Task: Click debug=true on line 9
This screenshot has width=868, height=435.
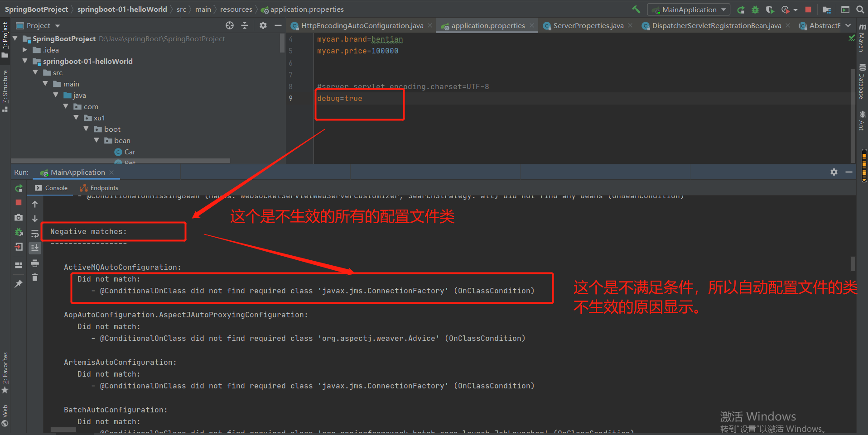Action: (x=339, y=98)
